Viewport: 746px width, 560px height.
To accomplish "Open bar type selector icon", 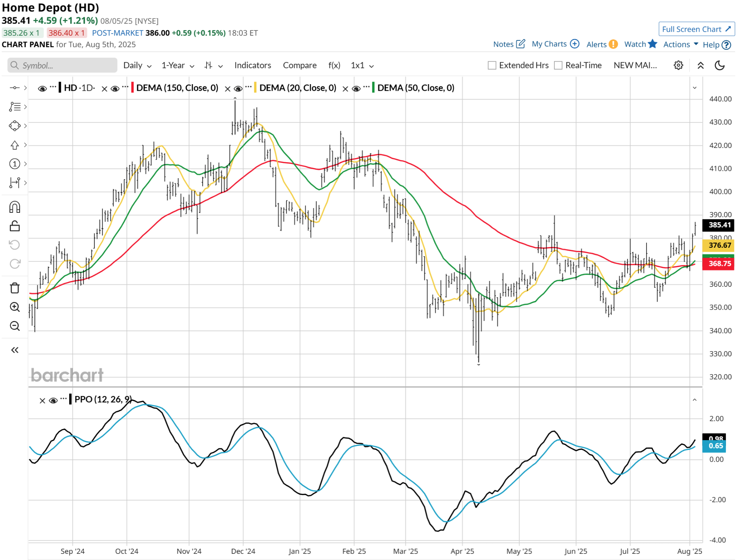I will pyautogui.click(x=208, y=66).
